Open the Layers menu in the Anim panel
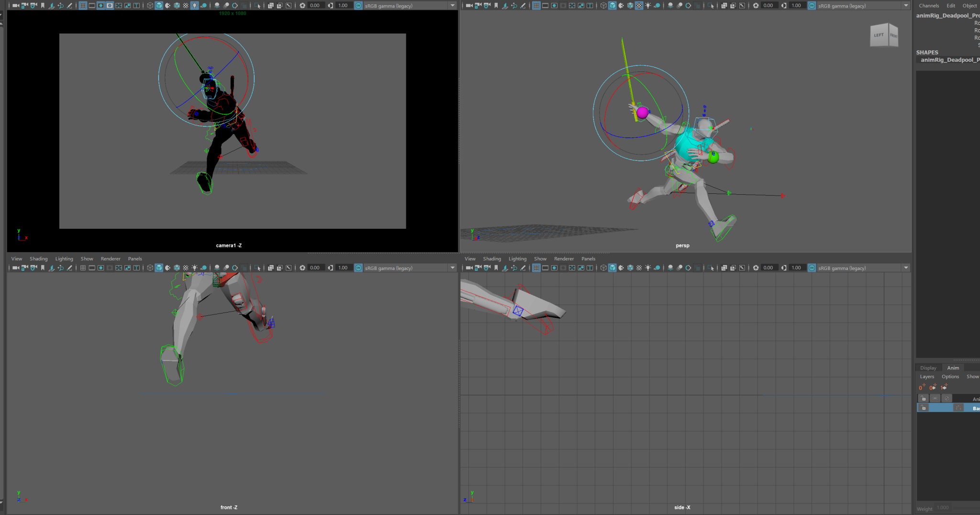This screenshot has height=515, width=980. coord(927,377)
